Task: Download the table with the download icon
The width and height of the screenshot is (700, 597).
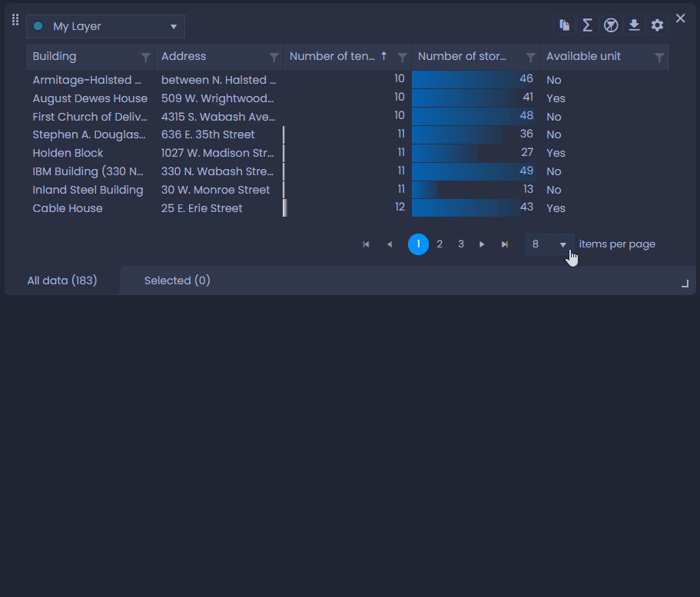Action: [634, 25]
